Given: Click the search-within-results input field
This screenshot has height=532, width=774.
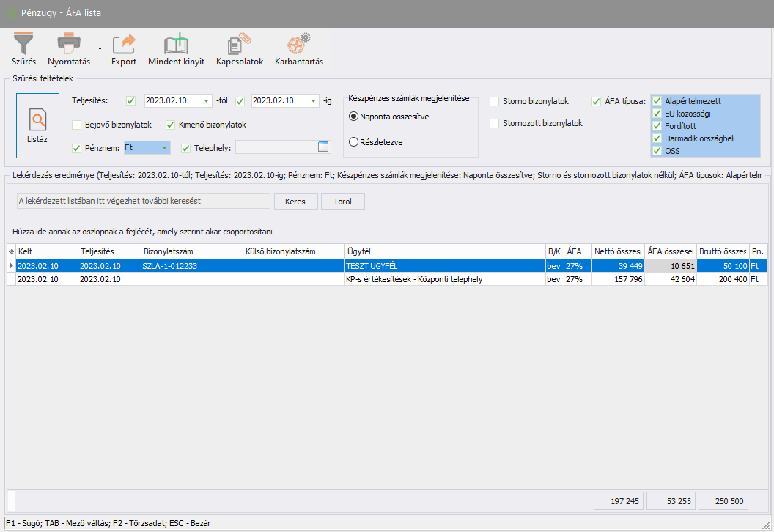Looking at the screenshot, I should (144, 202).
